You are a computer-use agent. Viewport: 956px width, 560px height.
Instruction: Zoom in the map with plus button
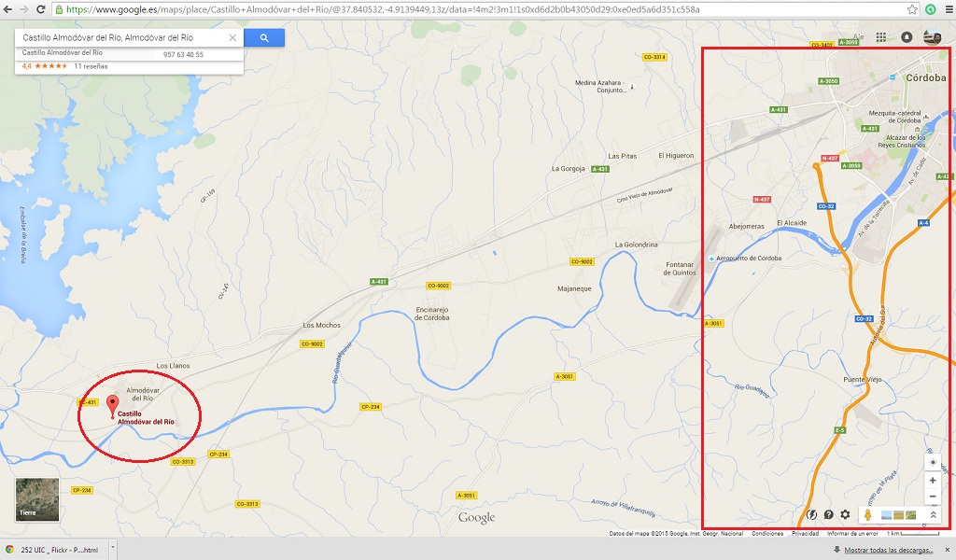(933, 480)
